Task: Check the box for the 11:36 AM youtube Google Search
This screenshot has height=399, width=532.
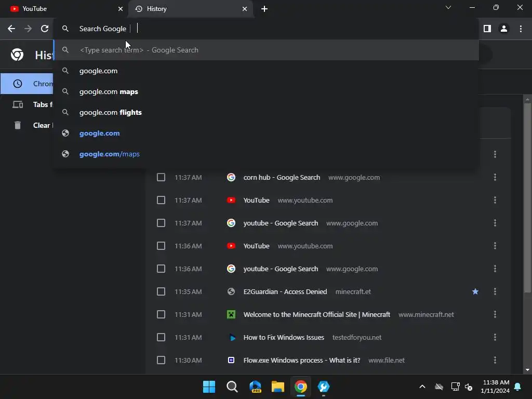Action: click(161, 269)
